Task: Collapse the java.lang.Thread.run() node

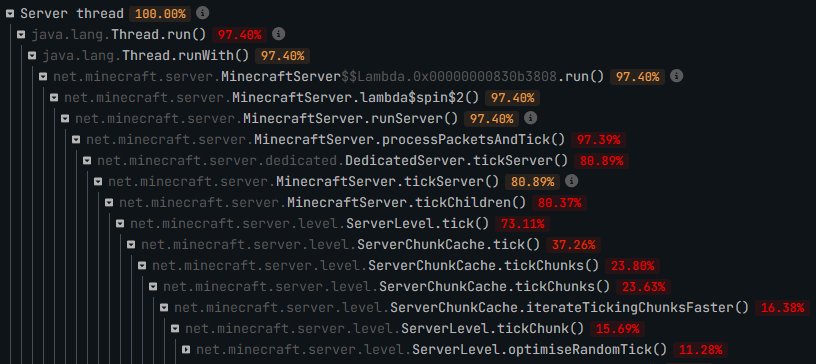Action: coord(21,35)
